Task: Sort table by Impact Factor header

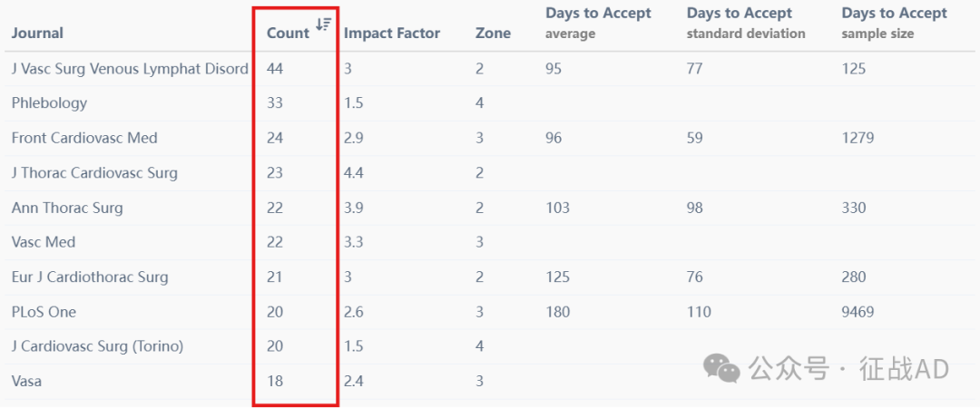Action: point(392,34)
